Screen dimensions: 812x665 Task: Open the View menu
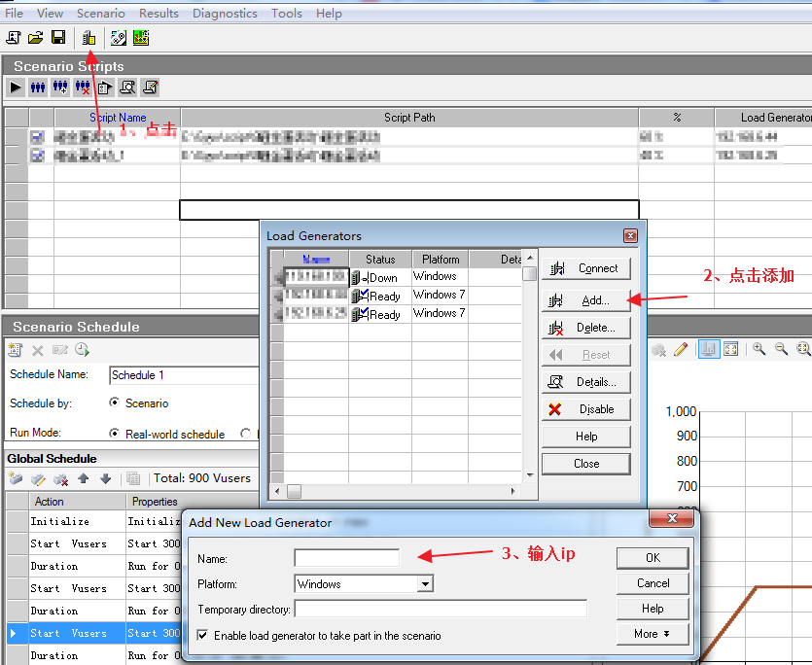click(x=51, y=14)
